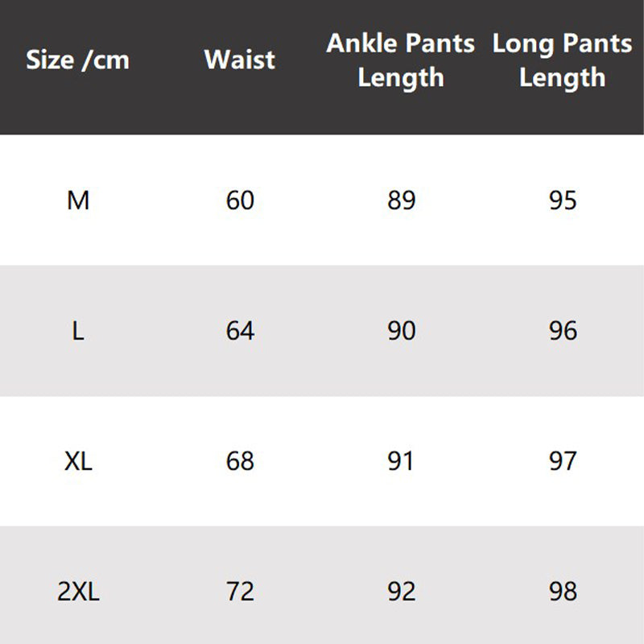Select long pants length value 96

tap(563, 330)
